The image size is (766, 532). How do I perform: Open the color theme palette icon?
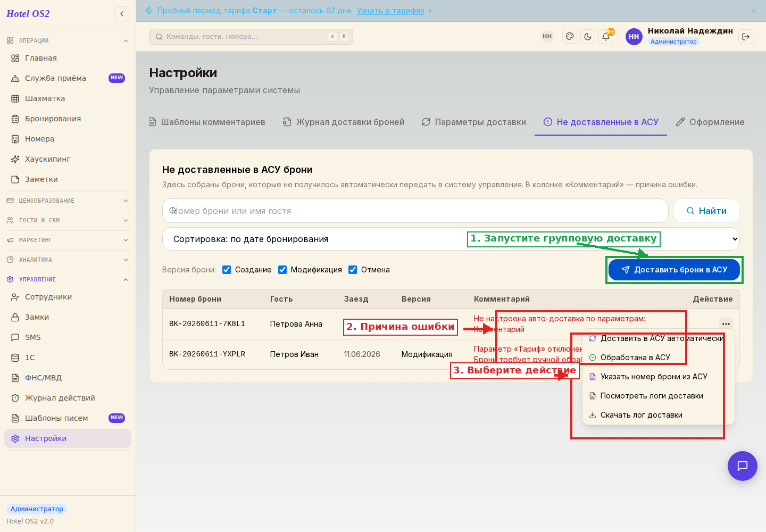pyautogui.click(x=570, y=37)
